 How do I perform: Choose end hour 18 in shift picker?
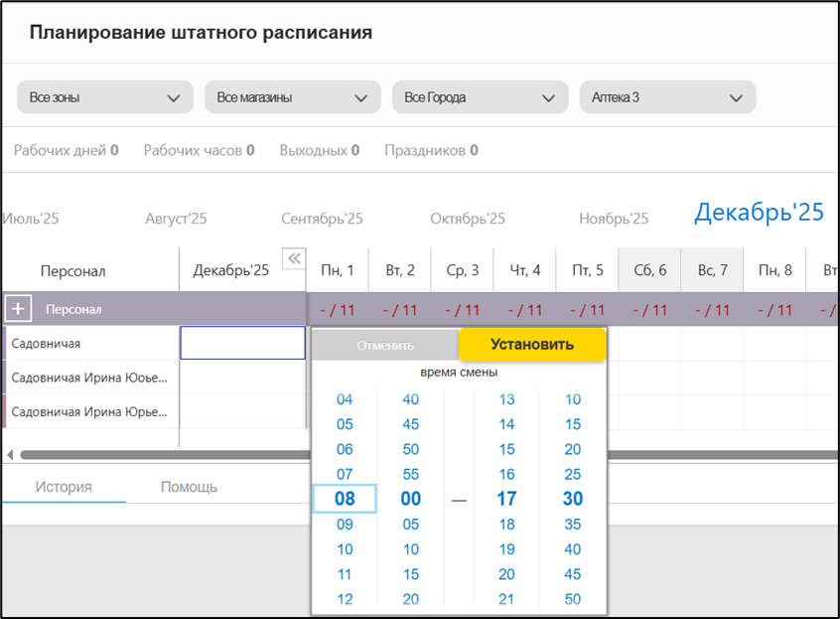[x=506, y=524]
